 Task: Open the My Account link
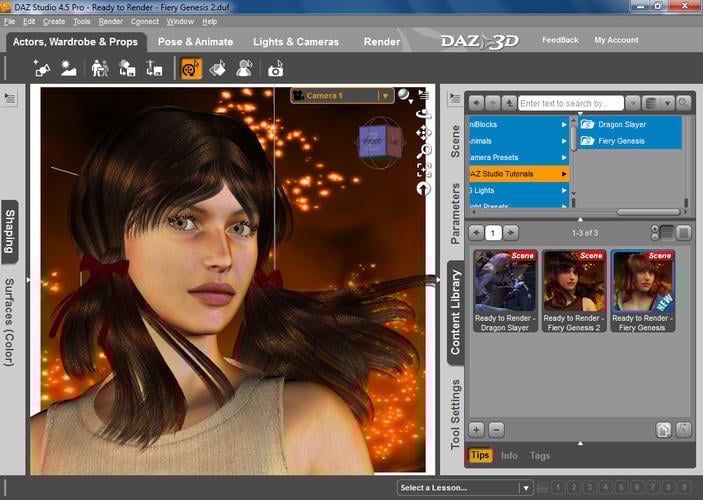coord(616,41)
